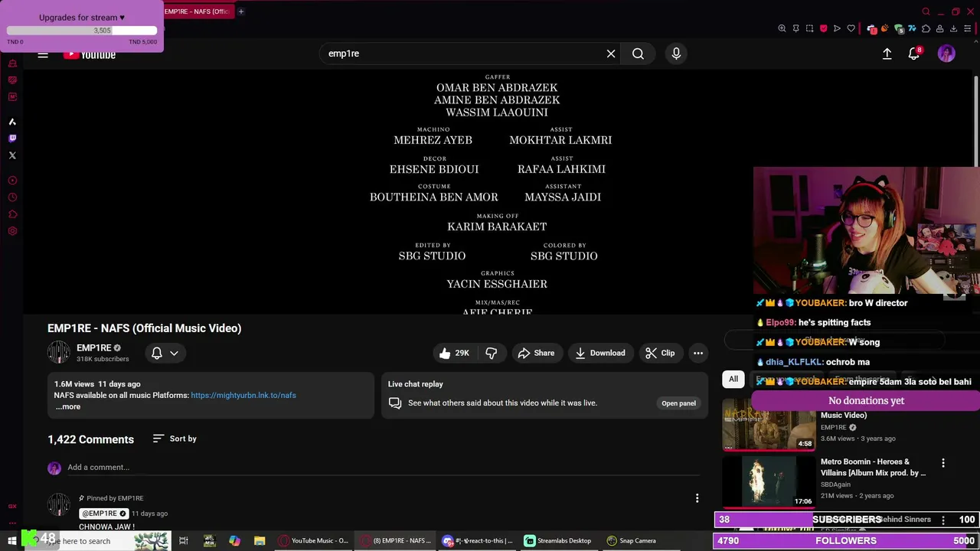
Task: Open the X (Twitter) sidebar icon
Action: click(12, 155)
